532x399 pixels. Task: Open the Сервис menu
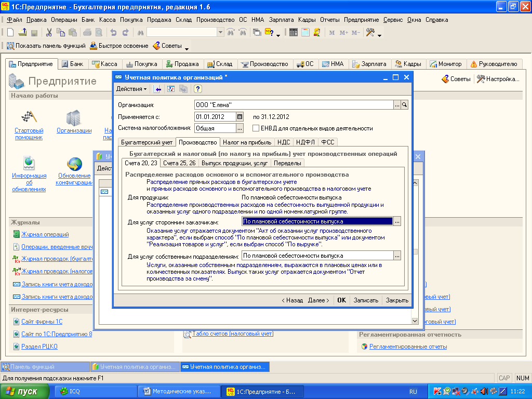pyautogui.click(x=393, y=20)
